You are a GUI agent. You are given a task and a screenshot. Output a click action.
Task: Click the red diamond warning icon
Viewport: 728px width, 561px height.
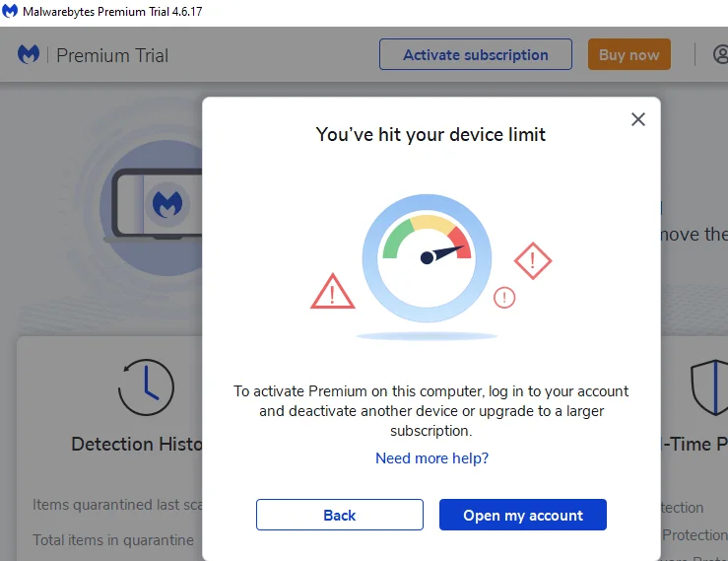pyautogui.click(x=533, y=260)
